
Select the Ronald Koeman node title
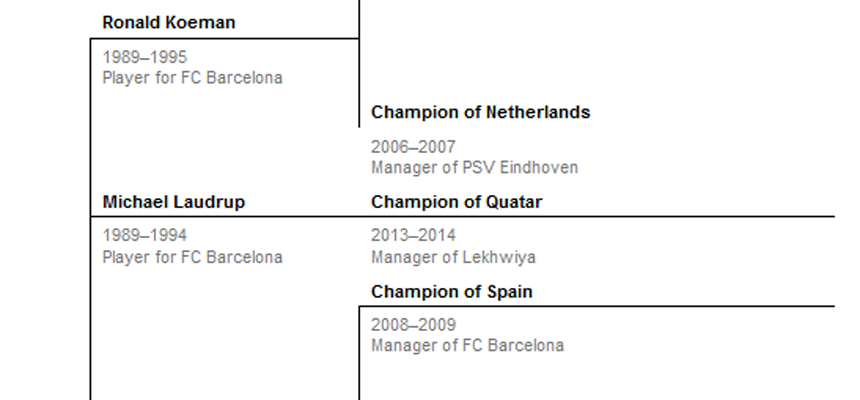click(169, 22)
